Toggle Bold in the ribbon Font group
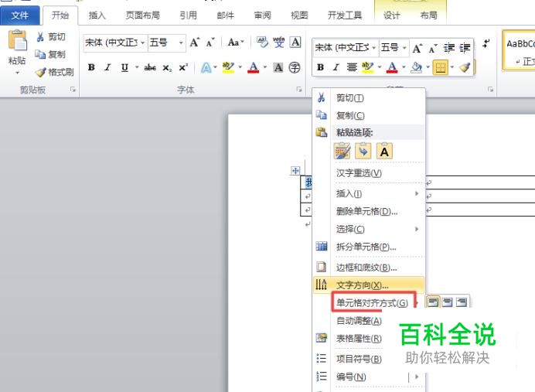 tap(91, 67)
